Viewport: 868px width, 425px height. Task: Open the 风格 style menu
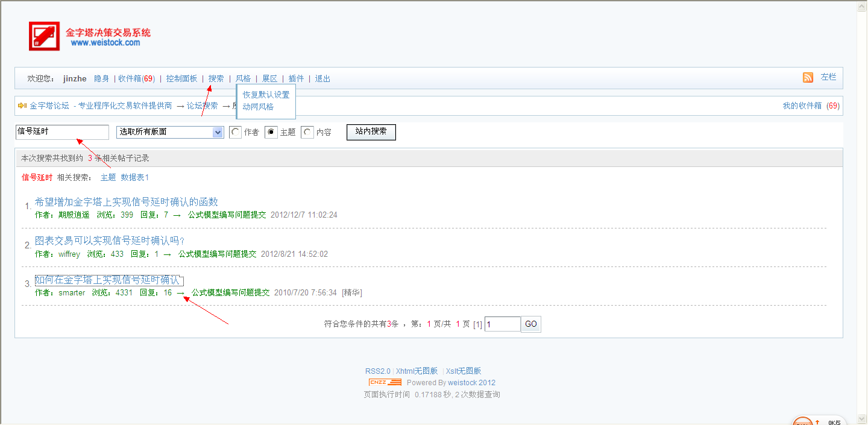pos(243,78)
